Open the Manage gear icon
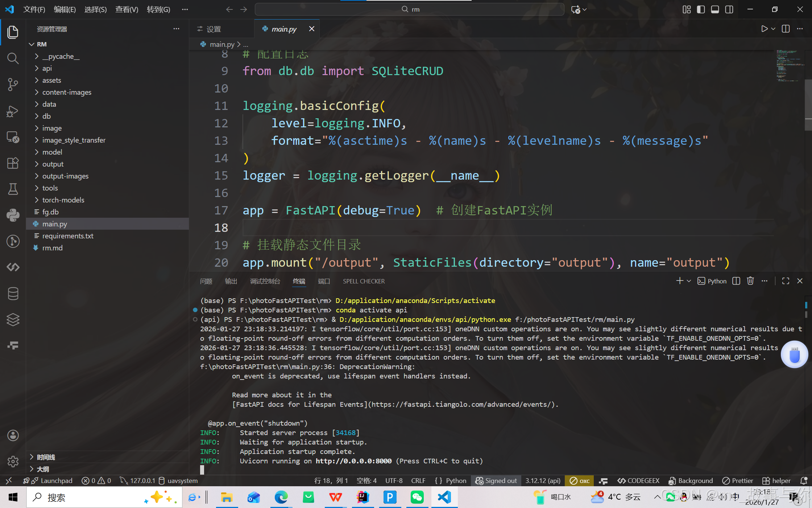 (13, 461)
